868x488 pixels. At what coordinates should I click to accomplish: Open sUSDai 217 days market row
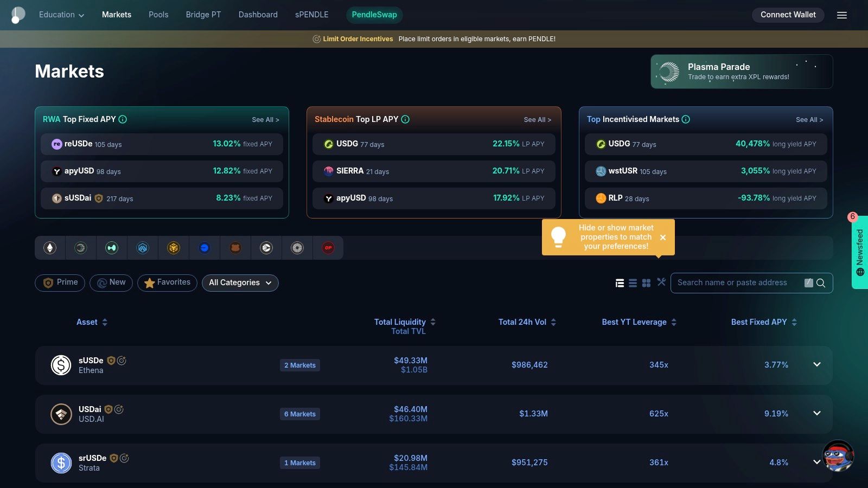[162, 198]
